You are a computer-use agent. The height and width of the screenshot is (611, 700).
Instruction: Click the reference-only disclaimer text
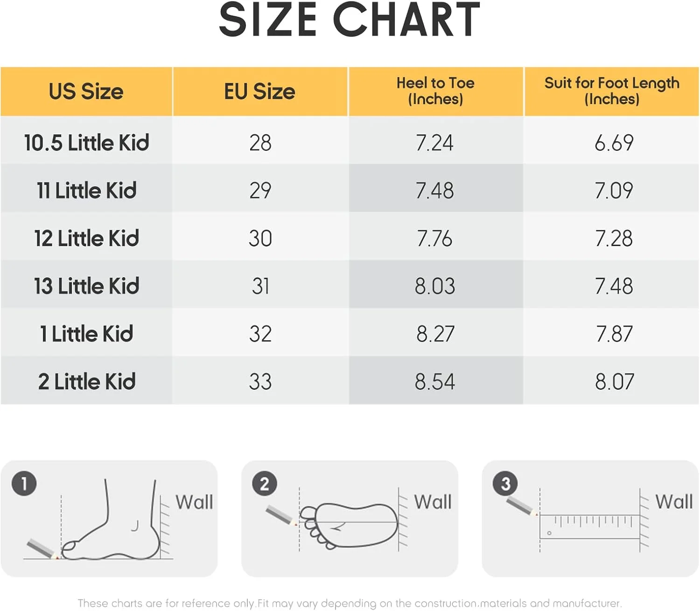tap(350, 603)
